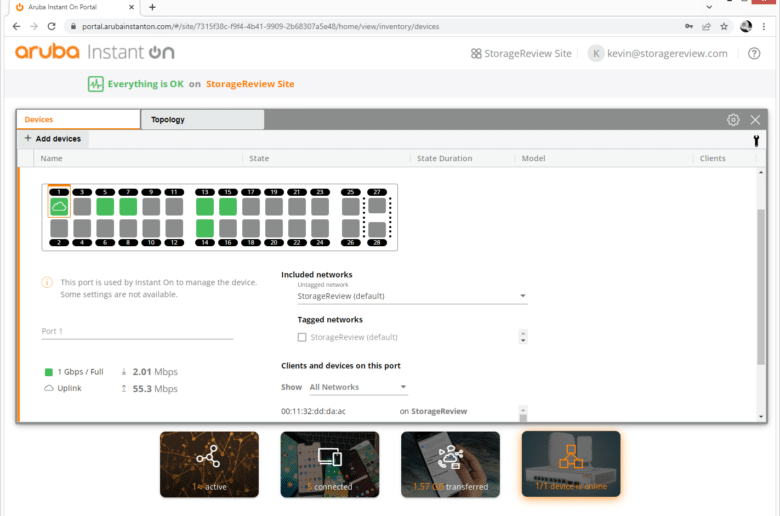Click tagged networks list stepper arrows
The height and width of the screenshot is (516, 780).
coord(523,337)
